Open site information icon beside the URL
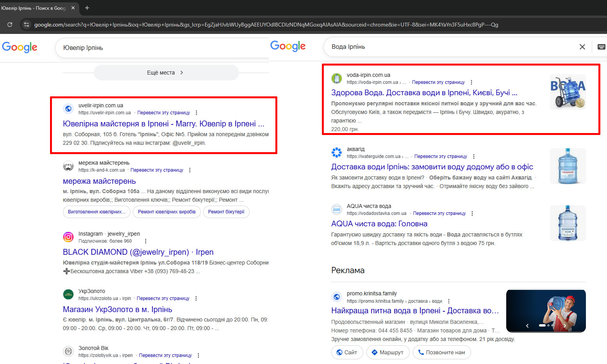 click(26, 25)
